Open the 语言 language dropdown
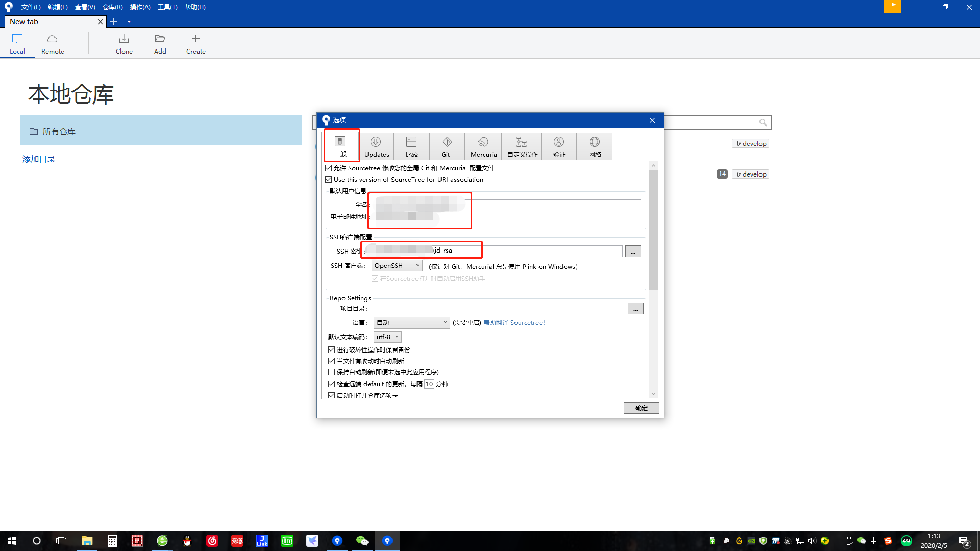This screenshot has height=551, width=980. [411, 323]
